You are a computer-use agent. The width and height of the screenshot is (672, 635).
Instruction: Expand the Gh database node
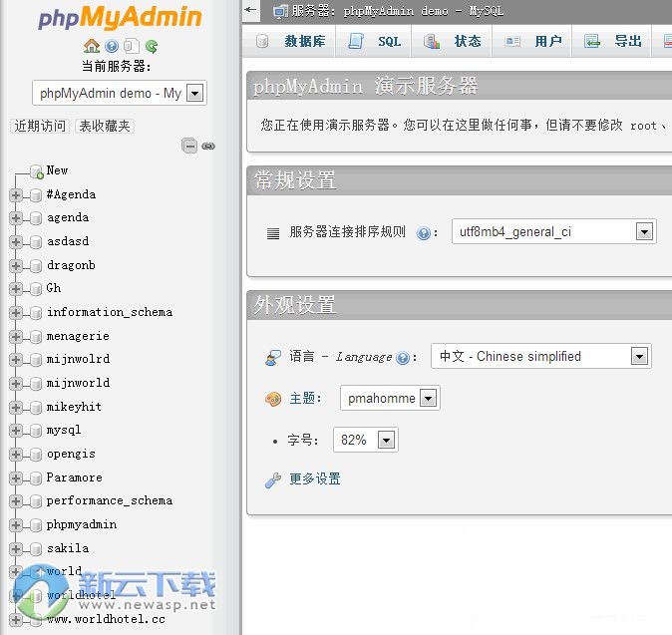tap(15, 289)
